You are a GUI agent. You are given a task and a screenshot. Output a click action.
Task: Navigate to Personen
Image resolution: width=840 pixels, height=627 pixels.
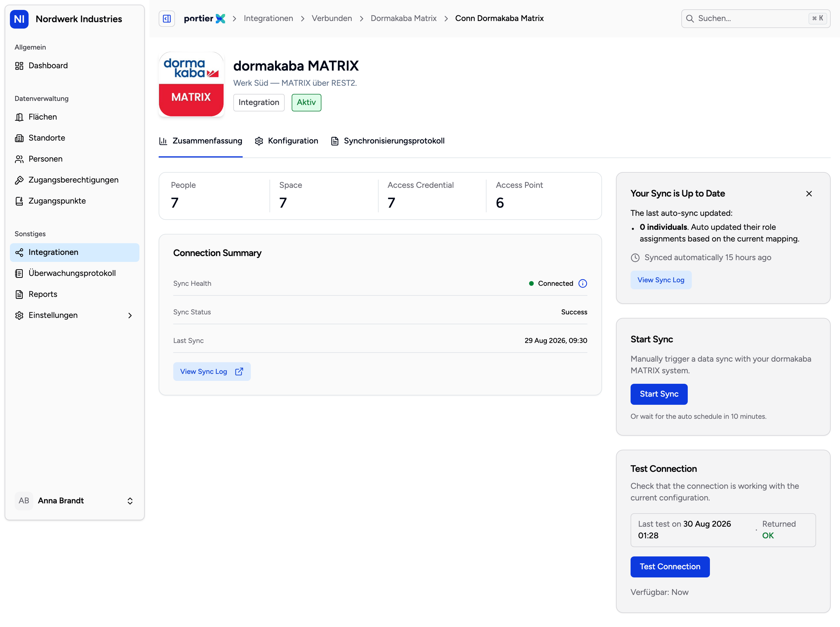pyautogui.click(x=74, y=159)
